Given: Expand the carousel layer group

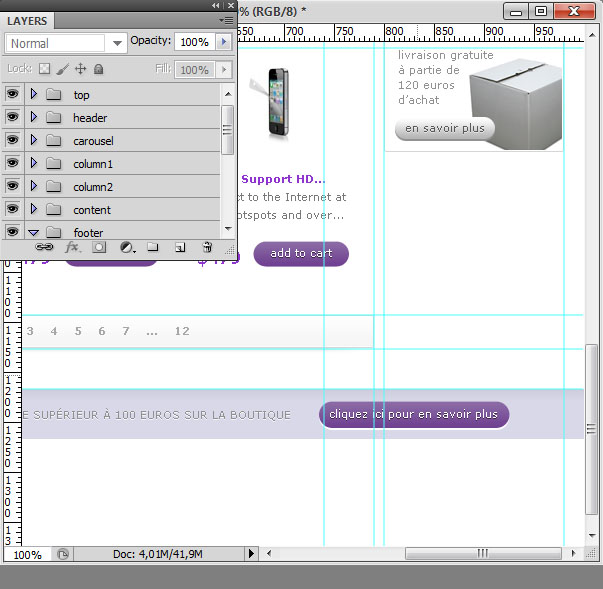Looking at the screenshot, I should click(x=33, y=140).
